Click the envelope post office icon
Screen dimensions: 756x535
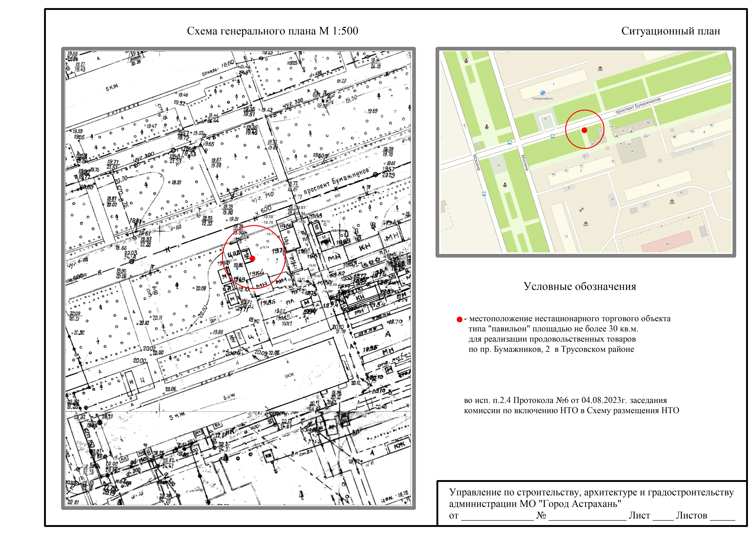coord(553,174)
